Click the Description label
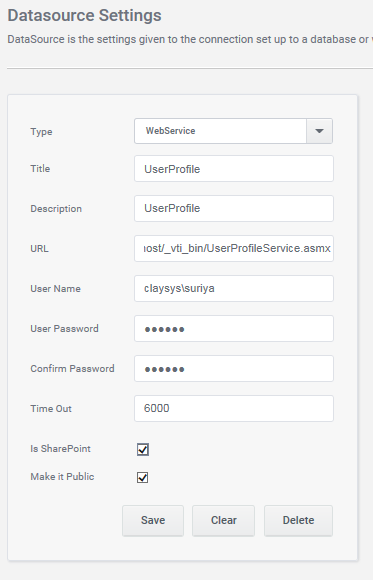 56,209
